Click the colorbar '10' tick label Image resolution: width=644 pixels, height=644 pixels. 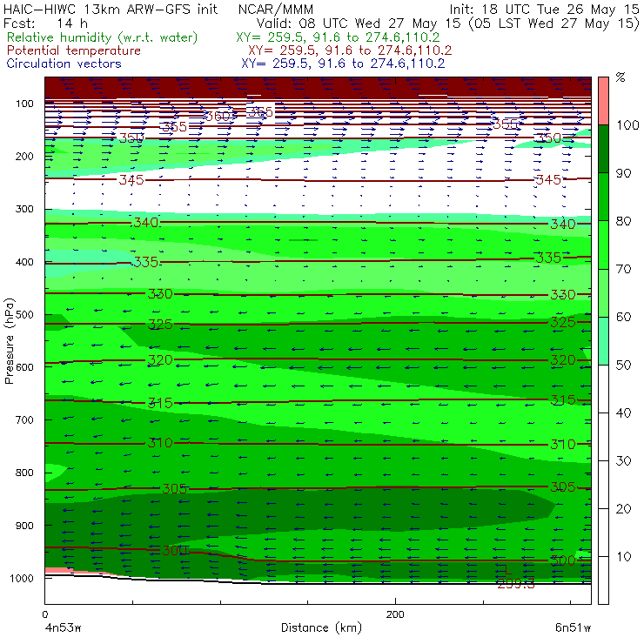click(623, 556)
